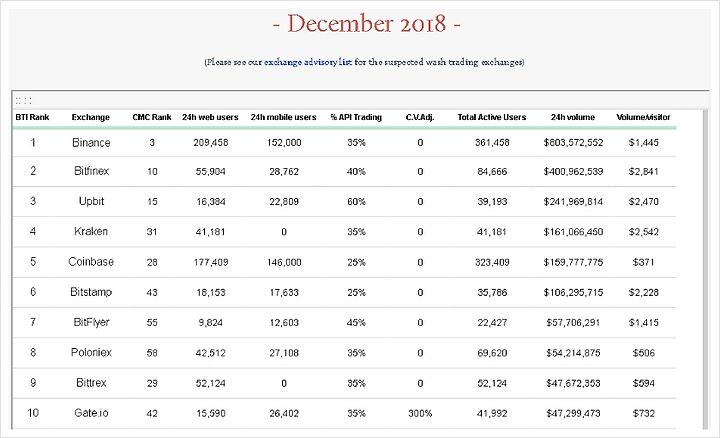Click Bitfinex volume per visitor $2,841
This screenshot has width=720, height=438.
[643, 172]
